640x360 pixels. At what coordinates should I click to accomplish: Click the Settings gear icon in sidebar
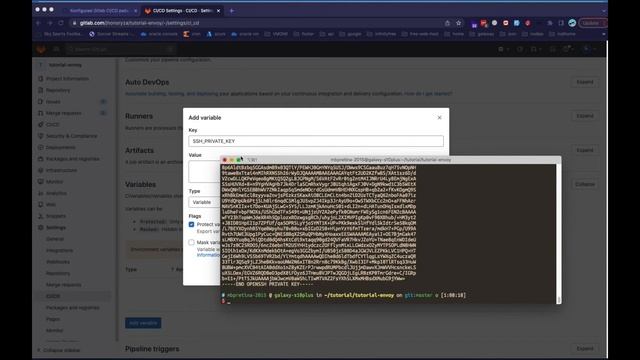tap(40, 227)
